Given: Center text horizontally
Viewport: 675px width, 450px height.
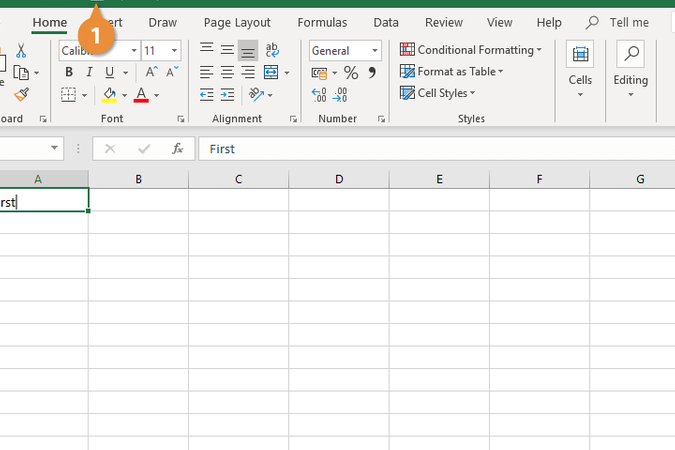Looking at the screenshot, I should tap(227, 72).
